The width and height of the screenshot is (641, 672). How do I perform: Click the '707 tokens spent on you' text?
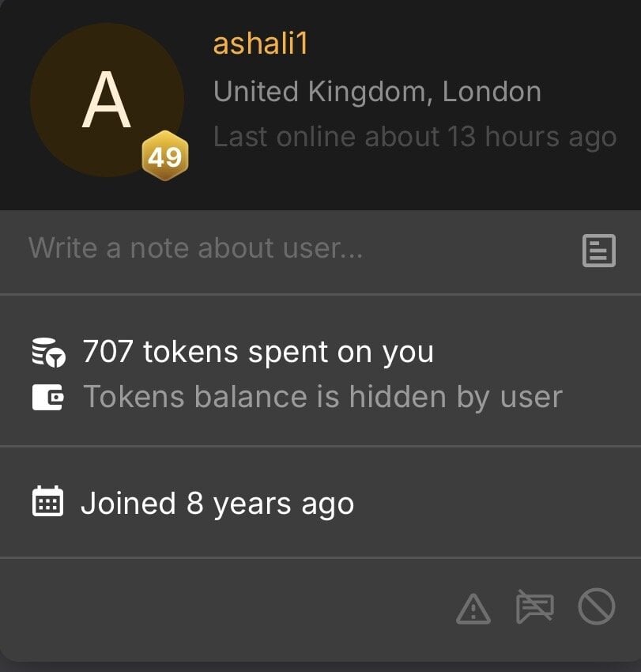click(x=258, y=352)
